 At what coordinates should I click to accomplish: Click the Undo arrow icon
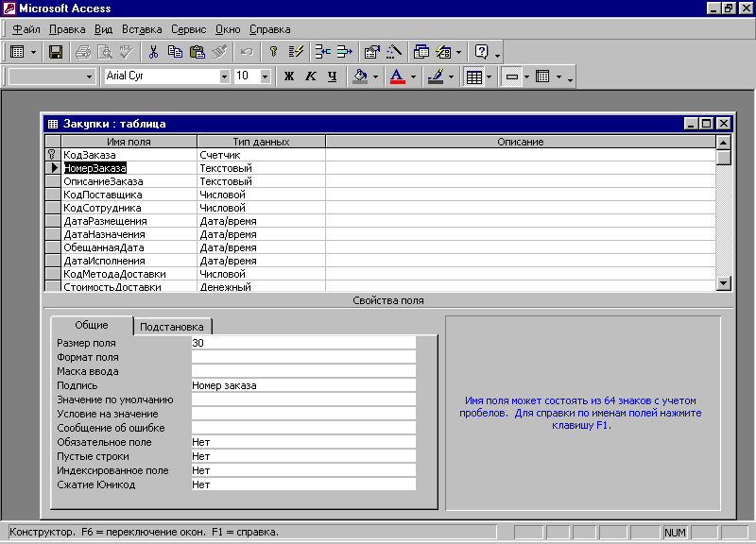click(247, 52)
